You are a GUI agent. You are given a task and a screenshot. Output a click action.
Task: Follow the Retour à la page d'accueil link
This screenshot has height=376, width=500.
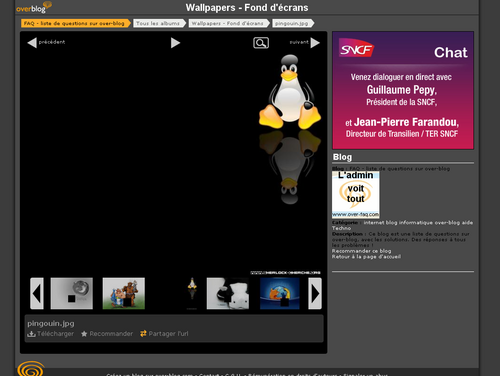point(366,257)
